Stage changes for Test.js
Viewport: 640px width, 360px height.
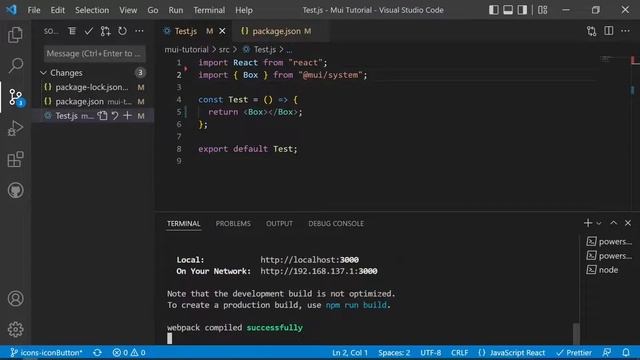[127, 116]
